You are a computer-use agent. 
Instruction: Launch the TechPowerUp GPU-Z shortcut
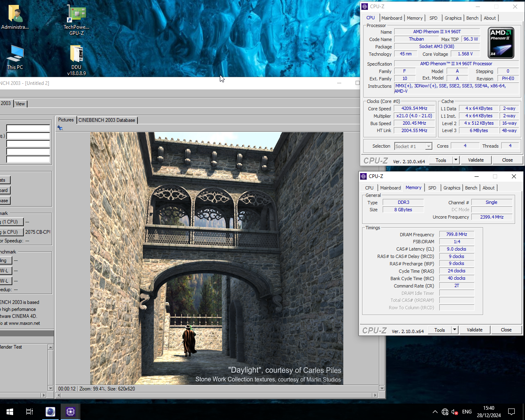click(x=76, y=20)
